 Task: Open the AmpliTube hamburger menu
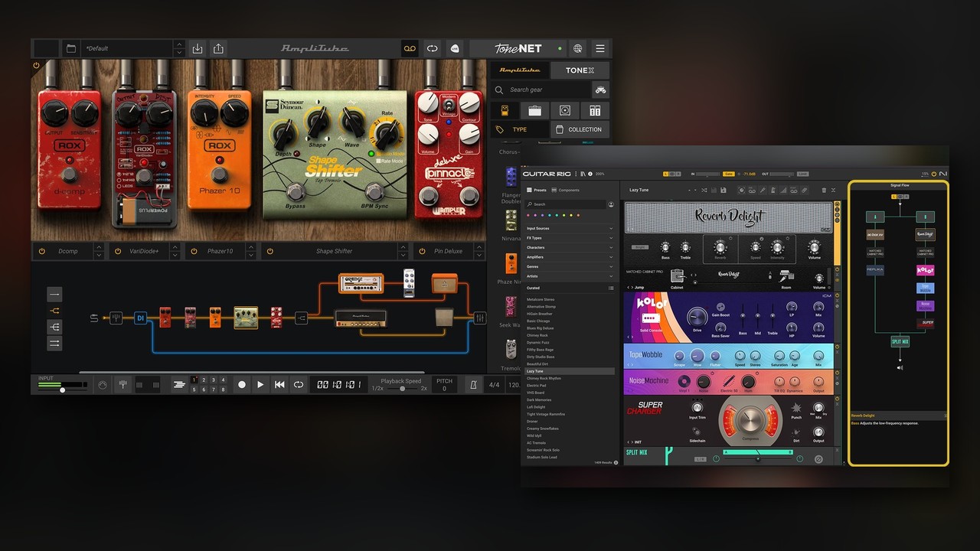point(600,48)
